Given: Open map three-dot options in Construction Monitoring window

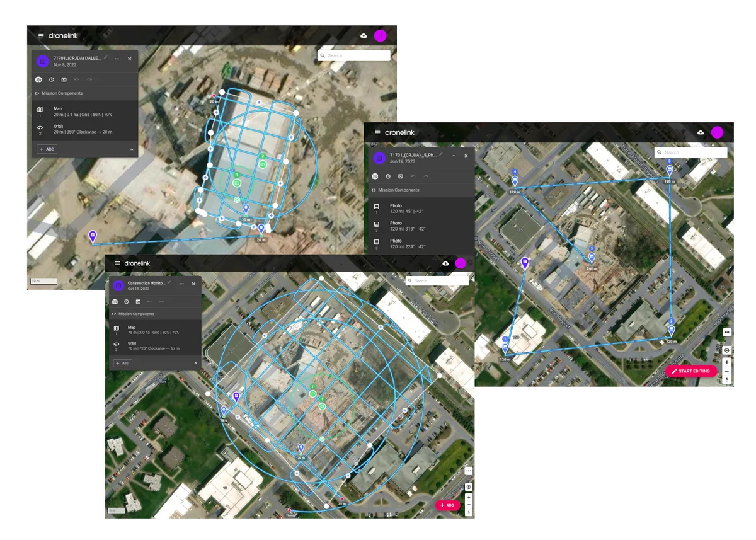Looking at the screenshot, I should pos(469,471).
